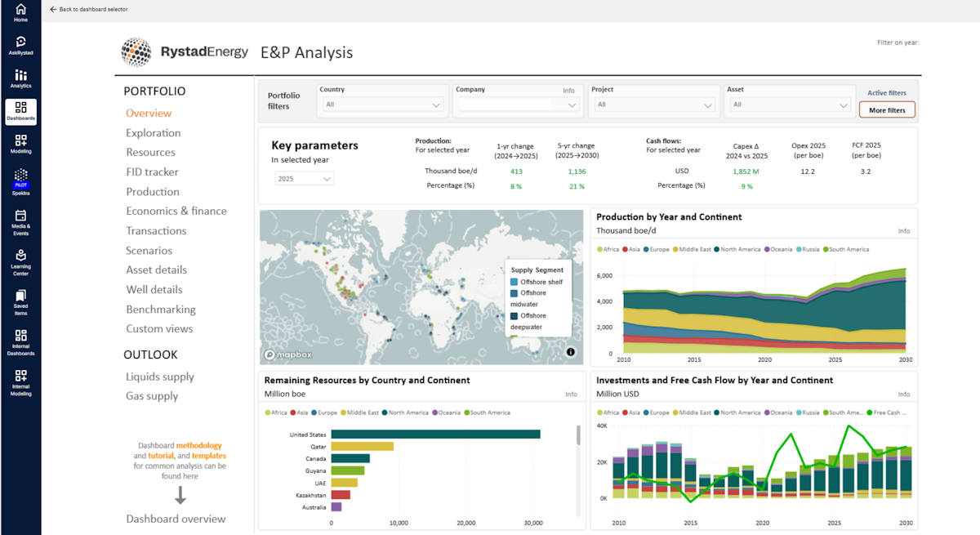The height and width of the screenshot is (535, 980).
Task: Open AskRystad from the sidebar
Action: pos(20,45)
